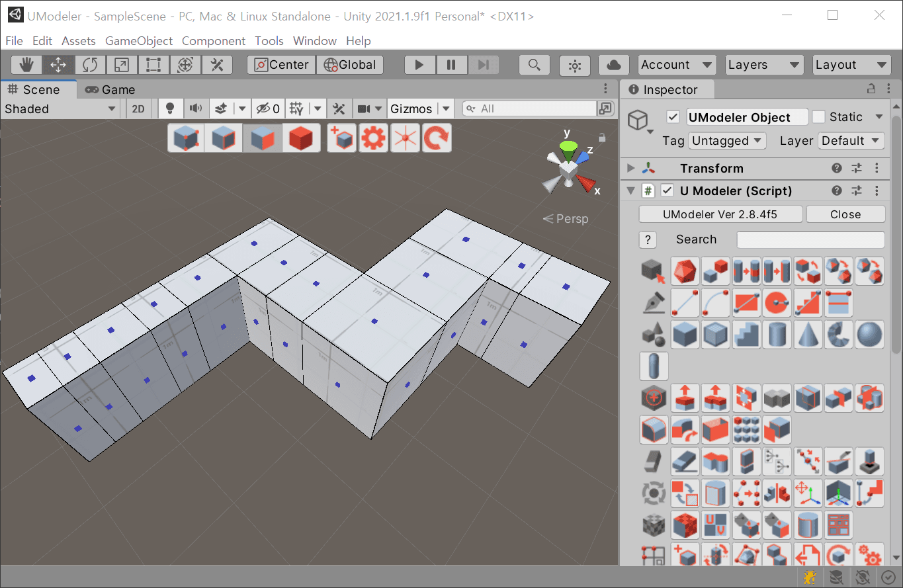Click the scene search All field
The height and width of the screenshot is (588, 903).
pos(529,108)
